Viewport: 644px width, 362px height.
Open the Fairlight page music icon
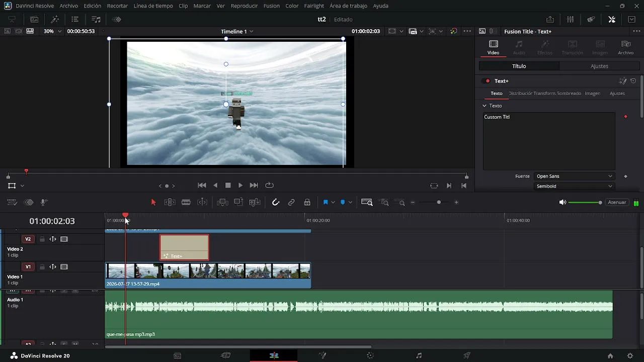pyautogui.click(x=419, y=355)
